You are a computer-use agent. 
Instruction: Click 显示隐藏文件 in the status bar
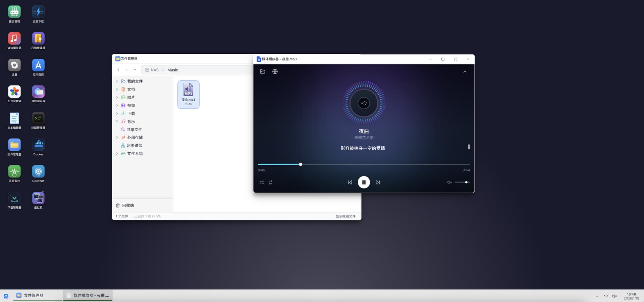click(345, 216)
